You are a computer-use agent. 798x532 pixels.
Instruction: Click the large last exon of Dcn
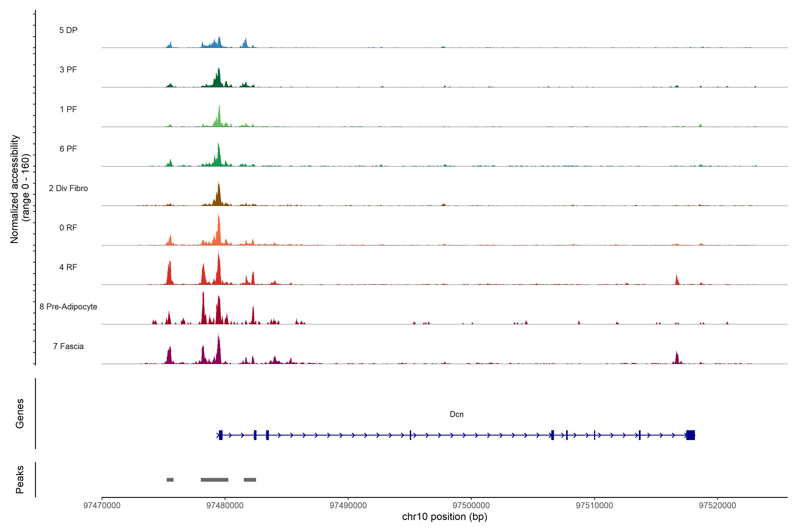tap(690, 435)
